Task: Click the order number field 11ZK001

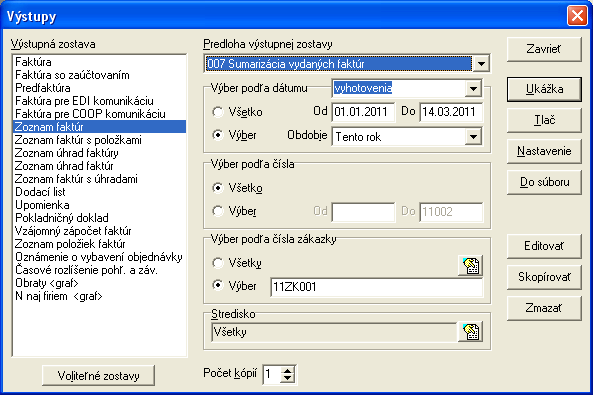Action: 377,287
